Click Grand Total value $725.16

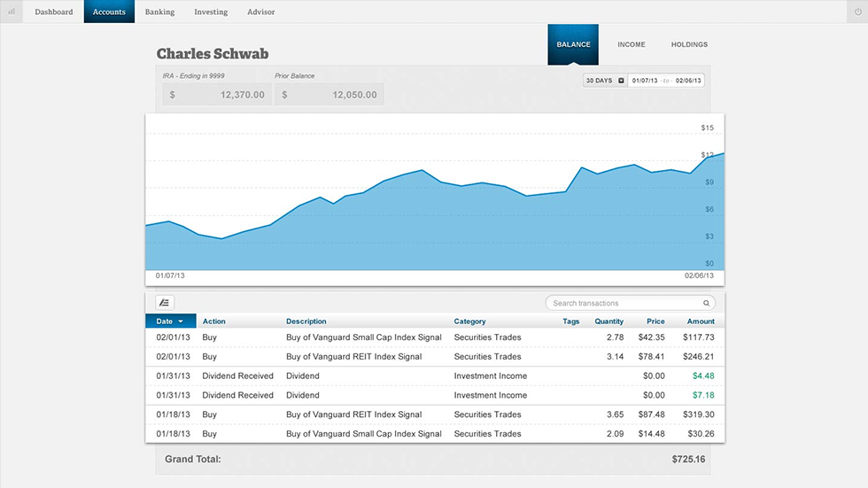[689, 460]
